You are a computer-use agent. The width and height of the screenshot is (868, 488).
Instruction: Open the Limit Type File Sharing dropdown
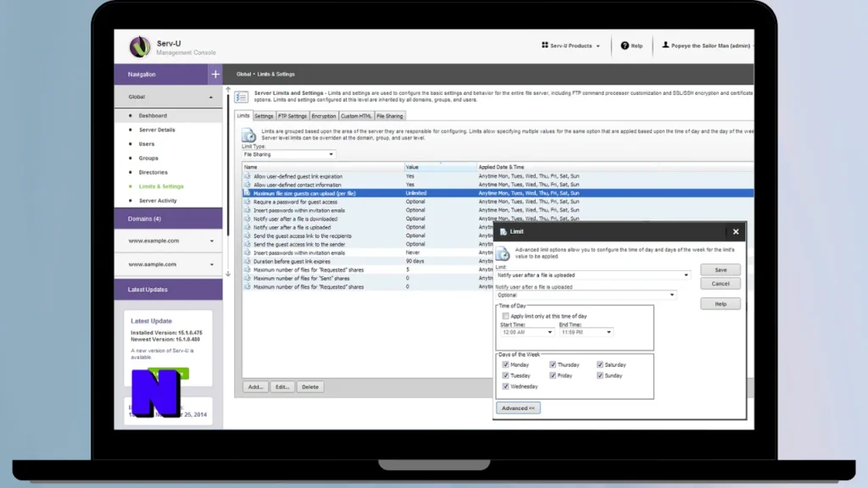click(x=288, y=154)
